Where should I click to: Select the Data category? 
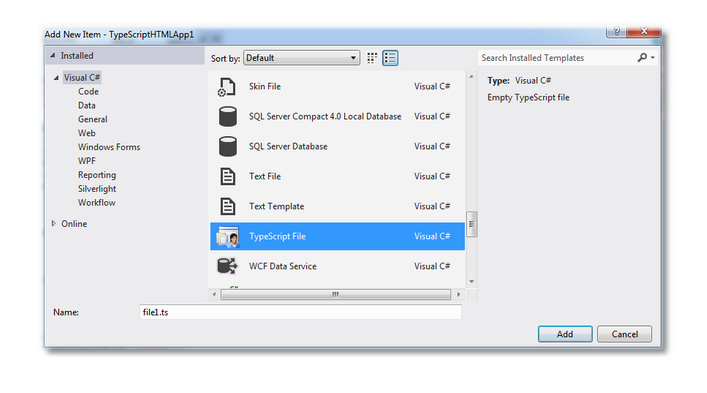[87, 105]
